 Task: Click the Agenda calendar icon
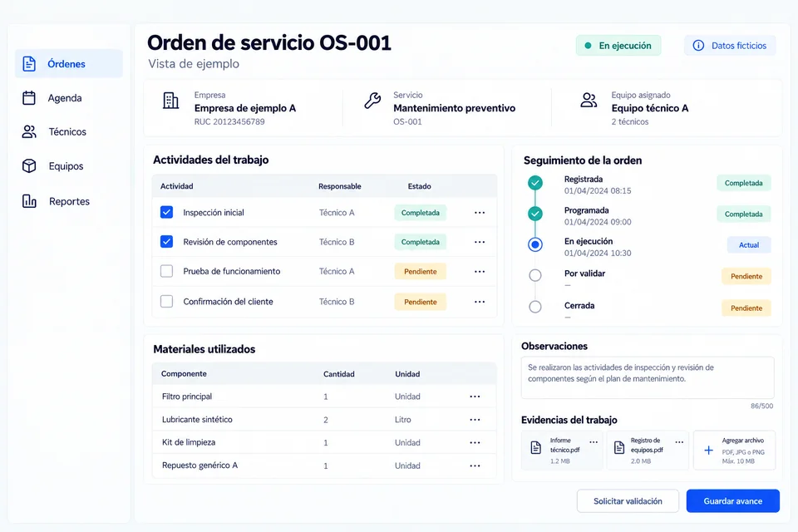pyautogui.click(x=29, y=98)
